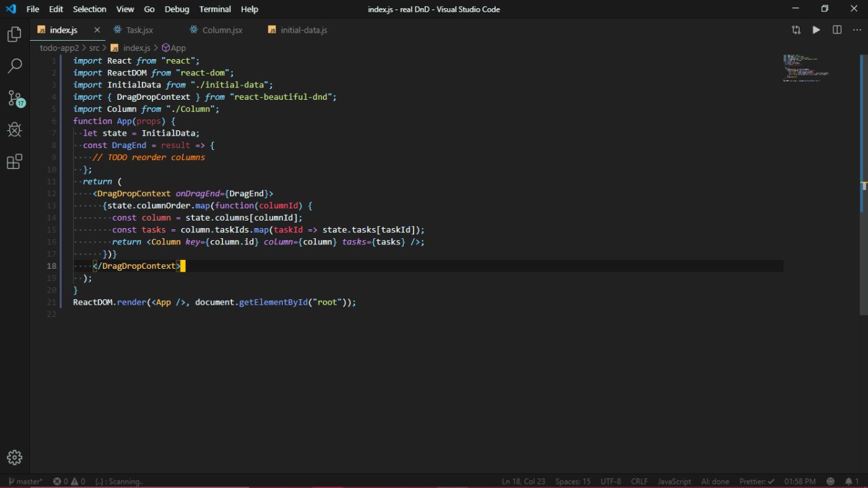Image resolution: width=868 pixels, height=488 pixels.
Task: Click the master branch in status bar
Action: tap(26, 481)
